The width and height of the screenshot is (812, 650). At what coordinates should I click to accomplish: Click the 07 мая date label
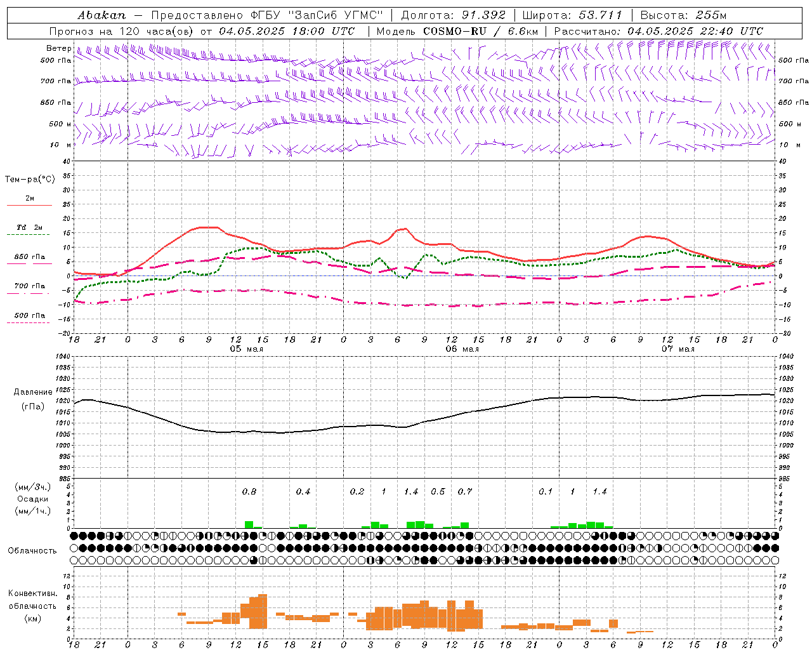tap(678, 348)
